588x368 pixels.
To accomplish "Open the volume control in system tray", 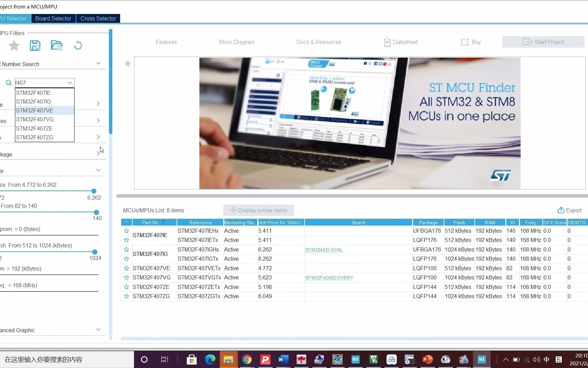I will pyautogui.click(x=536, y=359).
